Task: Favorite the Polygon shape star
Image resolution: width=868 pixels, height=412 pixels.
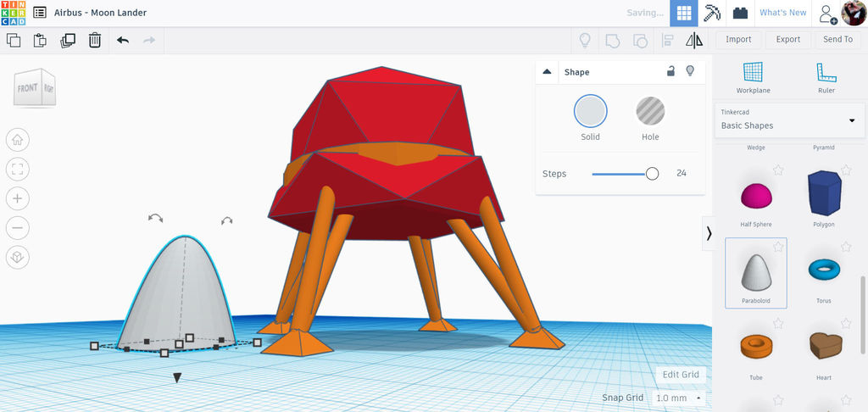Action: tap(846, 170)
